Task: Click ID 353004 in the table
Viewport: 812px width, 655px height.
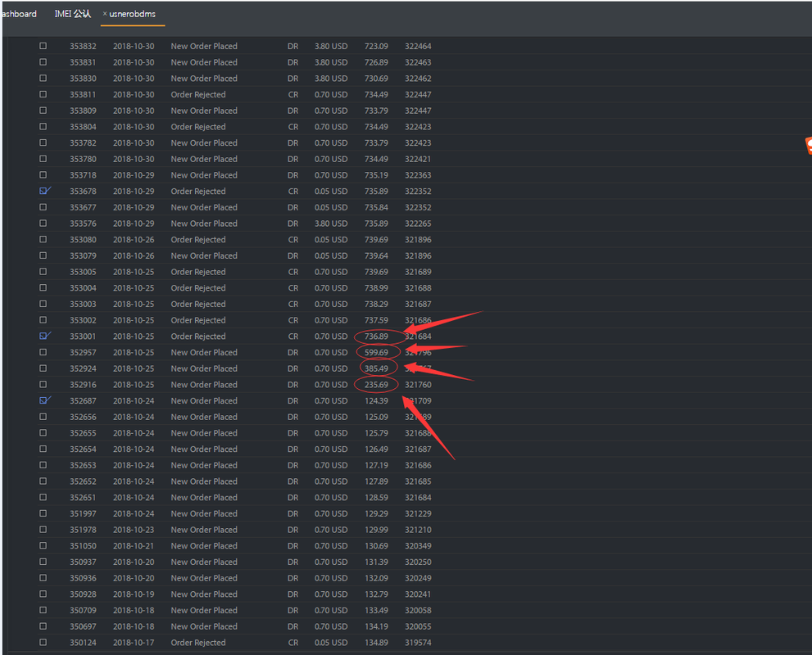Action: (83, 287)
